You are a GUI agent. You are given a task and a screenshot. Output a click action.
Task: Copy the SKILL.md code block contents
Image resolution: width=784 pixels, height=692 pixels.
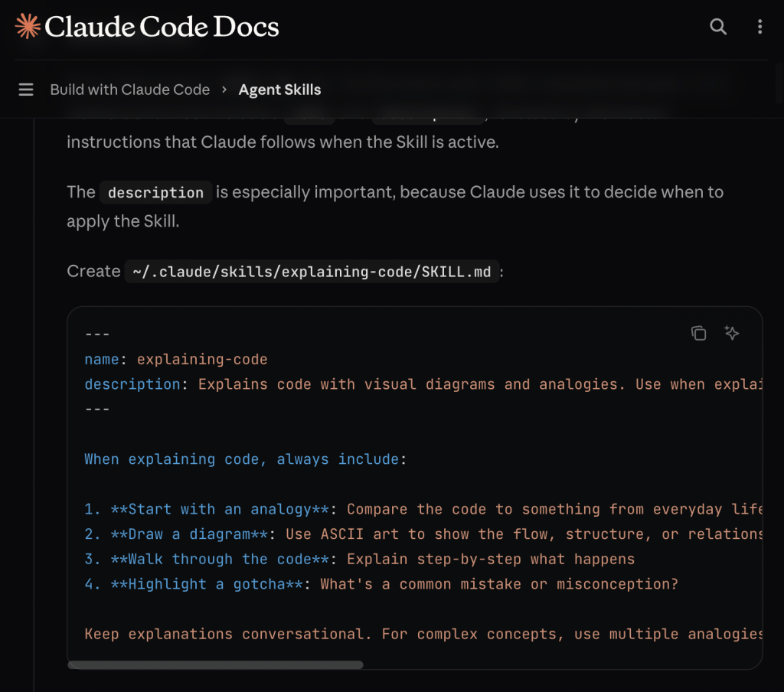click(x=698, y=333)
